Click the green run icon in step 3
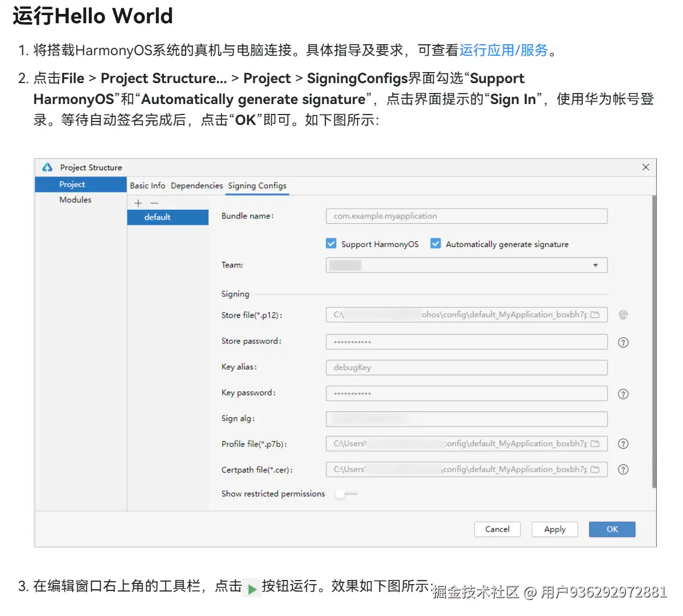The image size is (683, 616). [252, 589]
